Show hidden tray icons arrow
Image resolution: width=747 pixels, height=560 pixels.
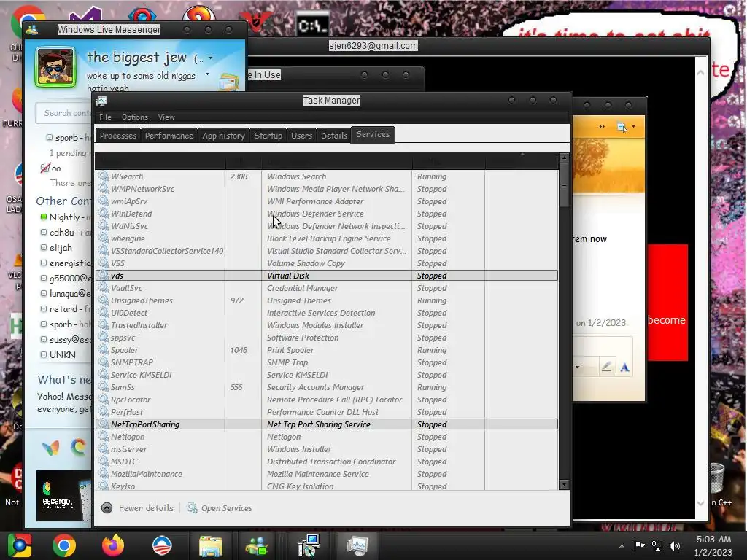point(622,546)
